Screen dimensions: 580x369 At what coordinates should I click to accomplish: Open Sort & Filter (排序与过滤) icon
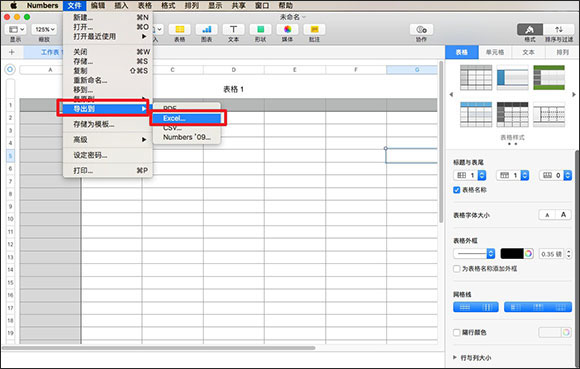559,30
